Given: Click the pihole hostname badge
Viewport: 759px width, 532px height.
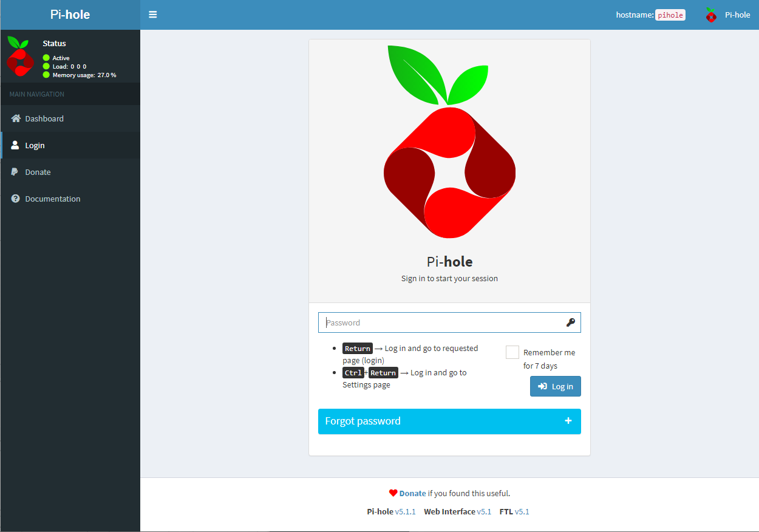Looking at the screenshot, I should (x=670, y=15).
